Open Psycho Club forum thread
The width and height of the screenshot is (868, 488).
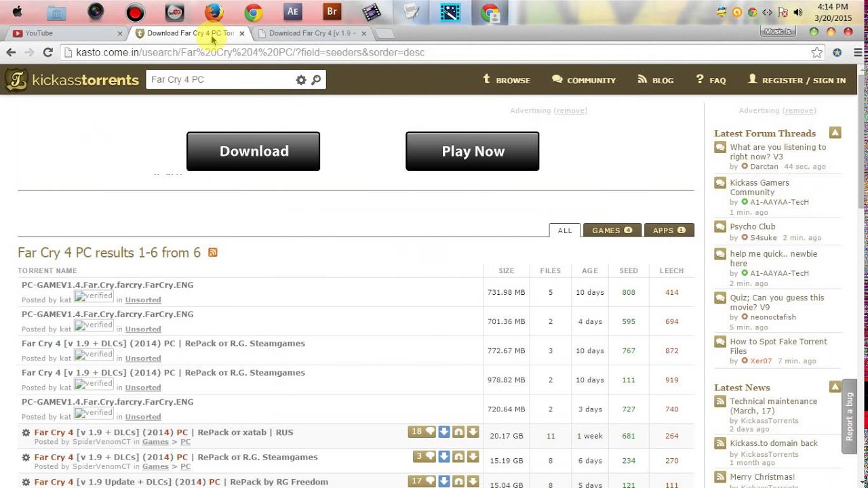[753, 226]
